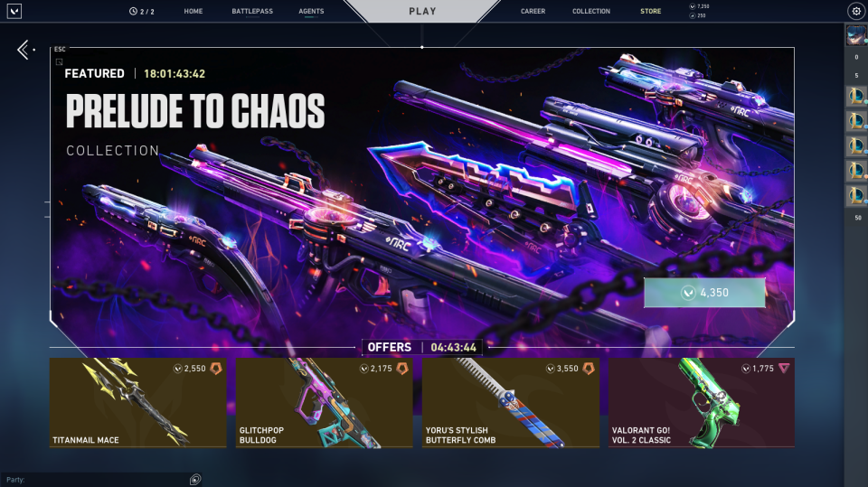Select the Titanmail Mace offer

[137, 402]
